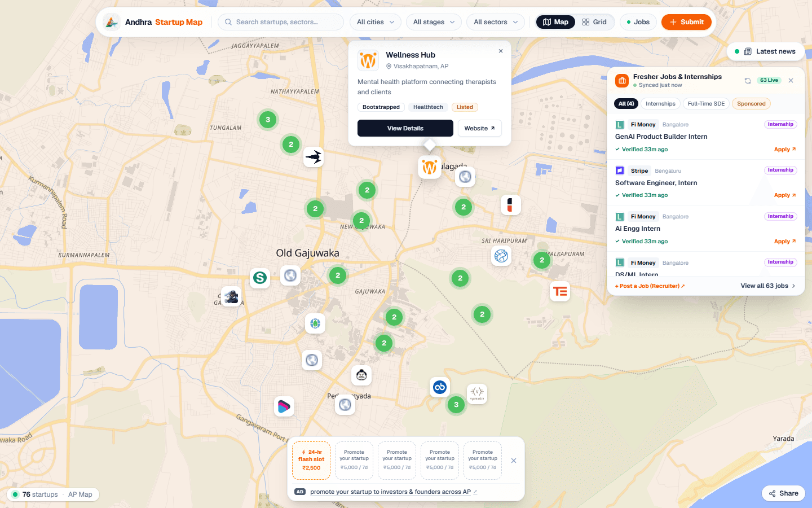The image size is (812, 508).
Task: Click the Bootstrapped tag
Action: (381, 107)
